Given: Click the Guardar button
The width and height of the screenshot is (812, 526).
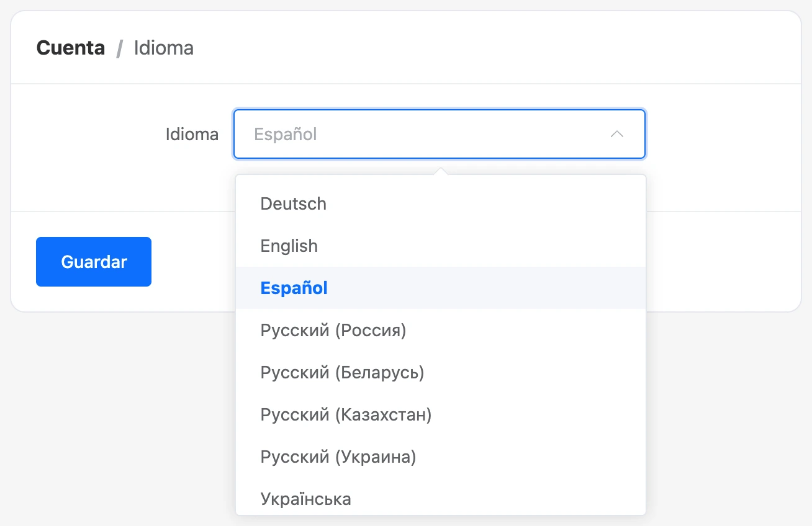Looking at the screenshot, I should point(94,262).
